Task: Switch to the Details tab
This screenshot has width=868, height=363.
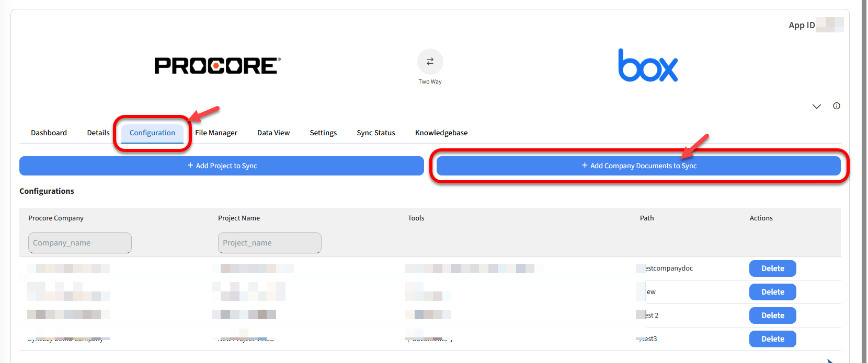Action: point(98,133)
